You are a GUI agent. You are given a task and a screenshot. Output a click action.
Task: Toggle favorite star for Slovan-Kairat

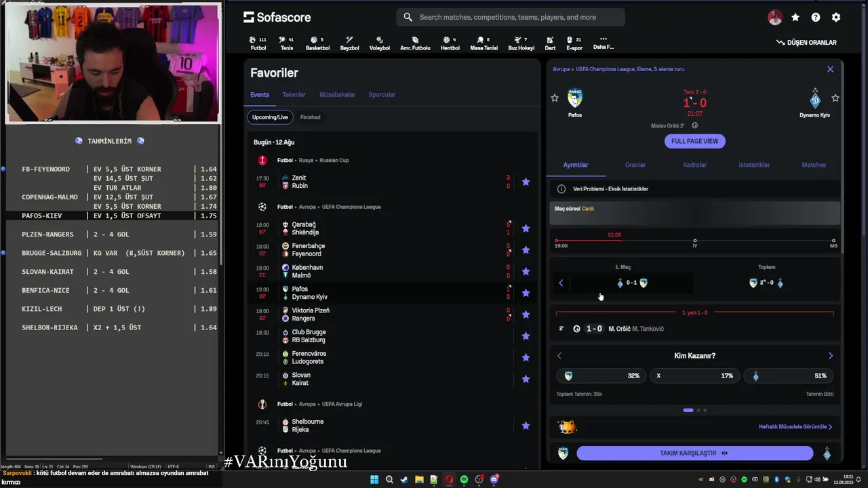pyautogui.click(x=526, y=379)
